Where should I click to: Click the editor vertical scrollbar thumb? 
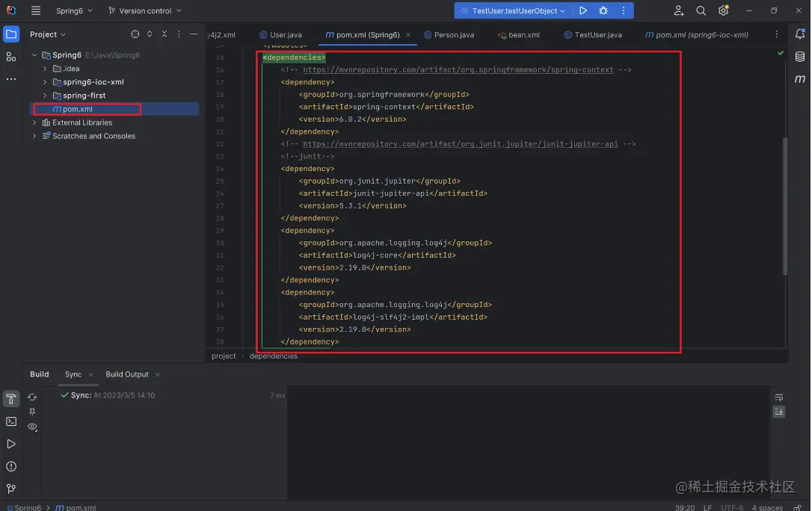click(784, 205)
